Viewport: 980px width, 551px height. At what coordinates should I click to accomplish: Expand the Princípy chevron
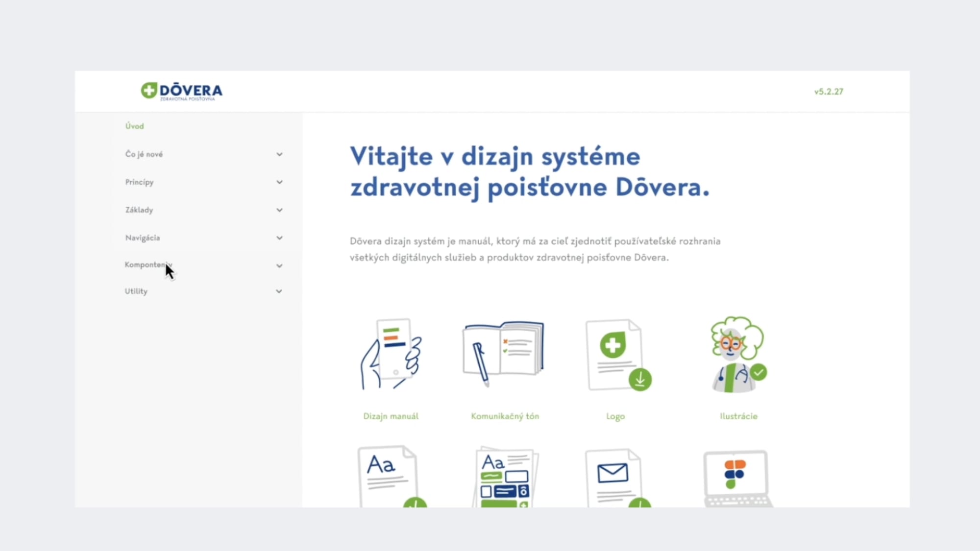pos(279,182)
